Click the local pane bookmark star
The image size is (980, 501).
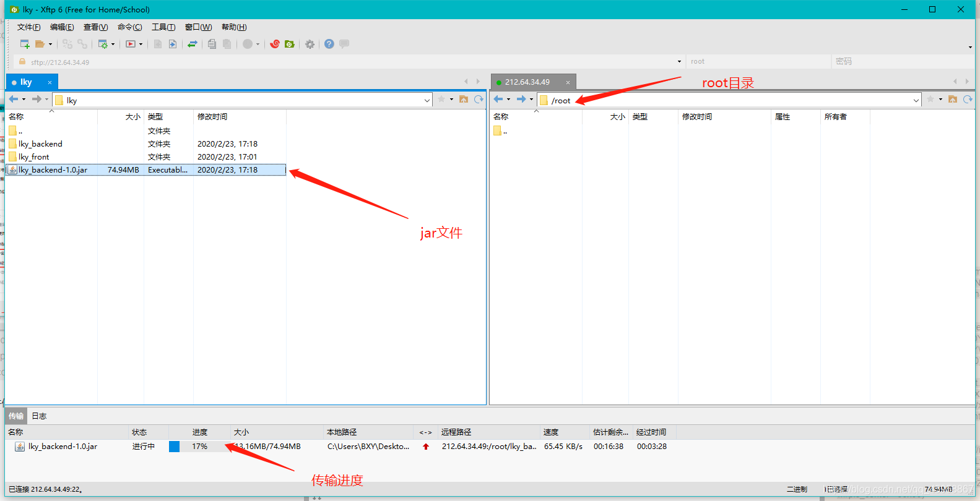tap(441, 99)
